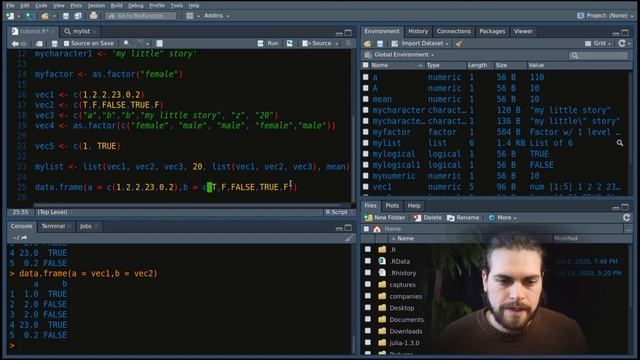Click the Rename button in Files pane
640x360 pixels.
(463, 218)
